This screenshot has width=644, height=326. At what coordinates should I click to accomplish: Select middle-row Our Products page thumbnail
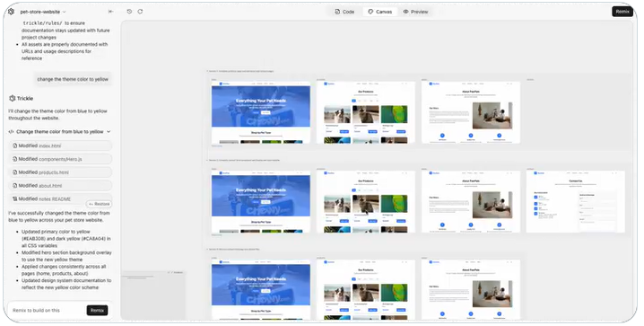coord(366,202)
